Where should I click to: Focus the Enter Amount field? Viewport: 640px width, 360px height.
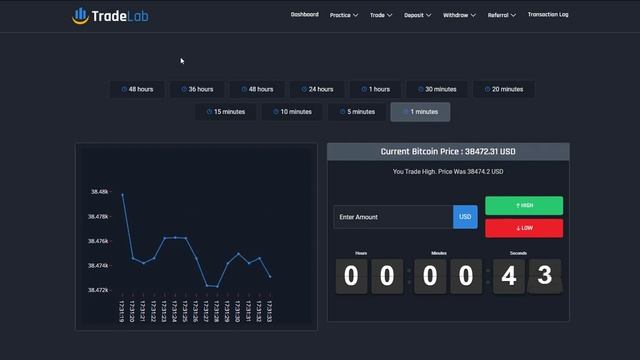click(x=393, y=217)
